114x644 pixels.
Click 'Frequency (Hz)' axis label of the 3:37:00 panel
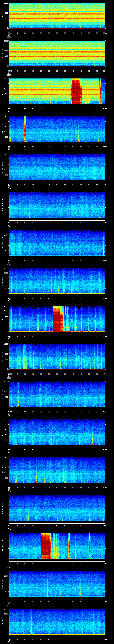pyautogui.click(x=3, y=16)
